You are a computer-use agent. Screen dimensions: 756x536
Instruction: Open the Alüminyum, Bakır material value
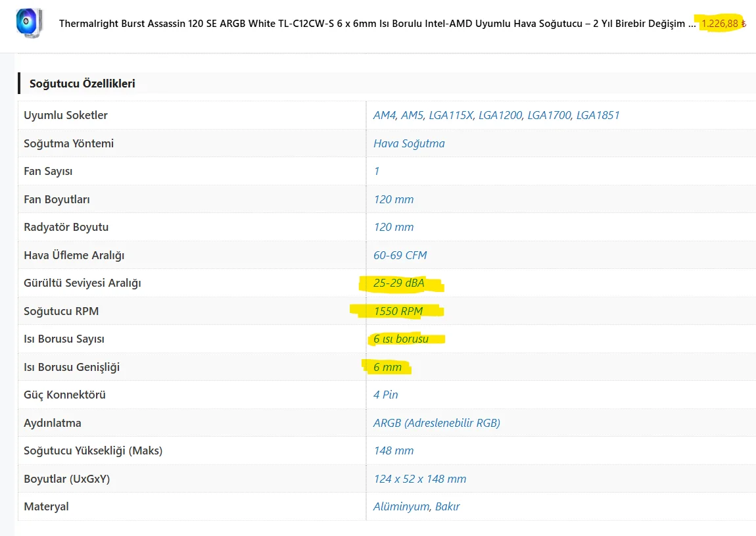[x=417, y=506]
